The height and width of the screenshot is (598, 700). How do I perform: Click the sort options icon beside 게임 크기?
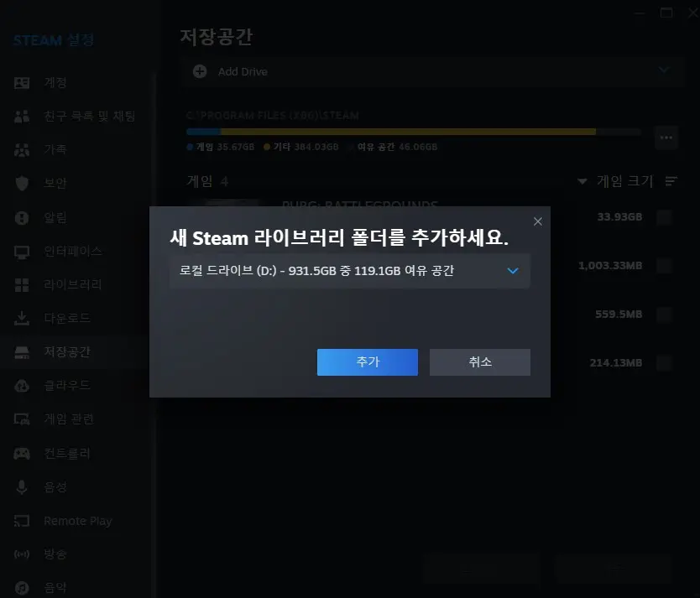click(x=671, y=180)
